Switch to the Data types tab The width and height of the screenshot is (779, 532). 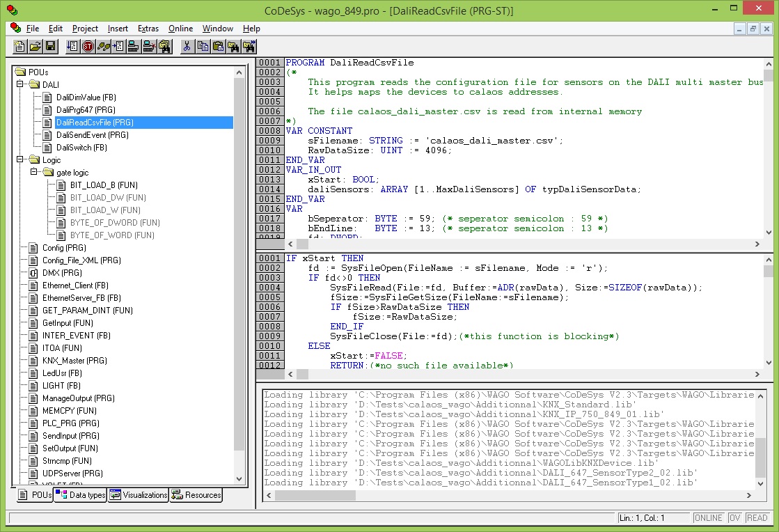click(x=81, y=494)
